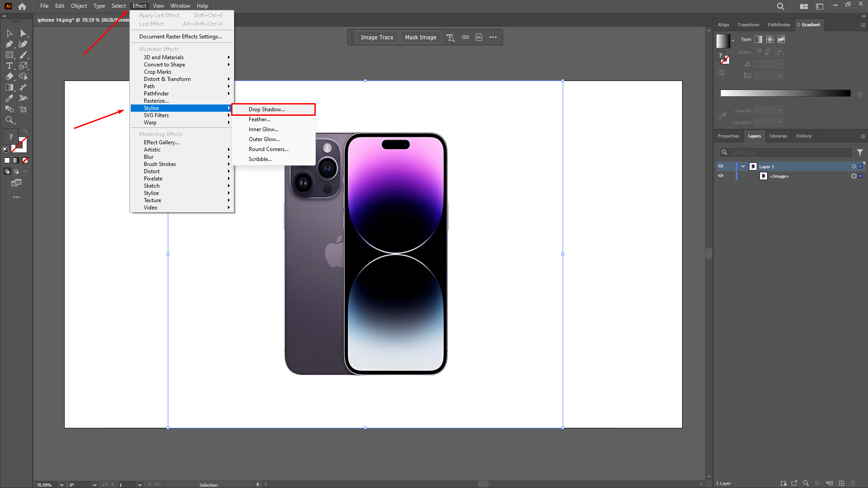
Task: Toggle visibility of the <Image> sublayer
Action: [721, 176]
